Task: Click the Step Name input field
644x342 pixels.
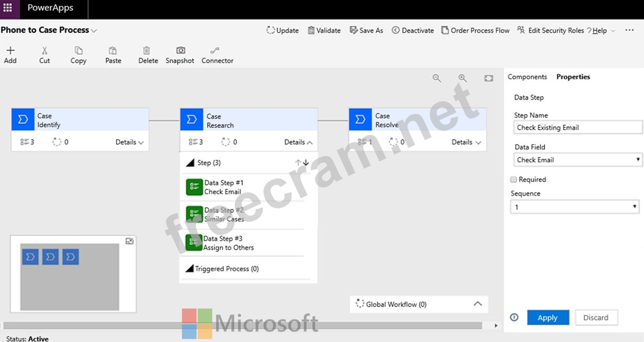Action: coord(577,128)
